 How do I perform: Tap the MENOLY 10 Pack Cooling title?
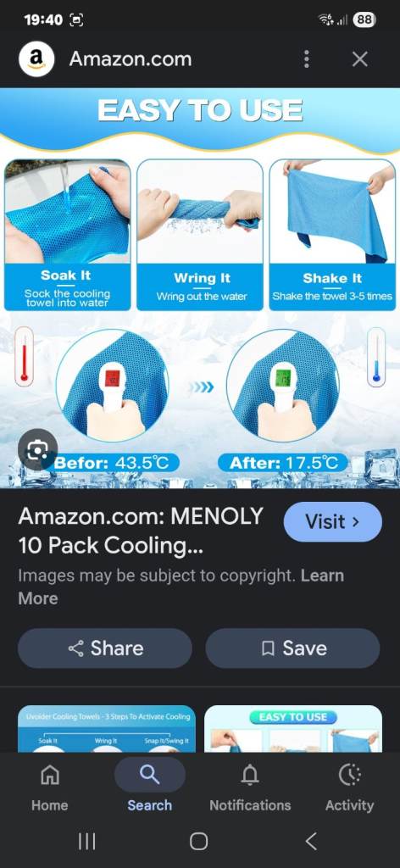click(141, 531)
